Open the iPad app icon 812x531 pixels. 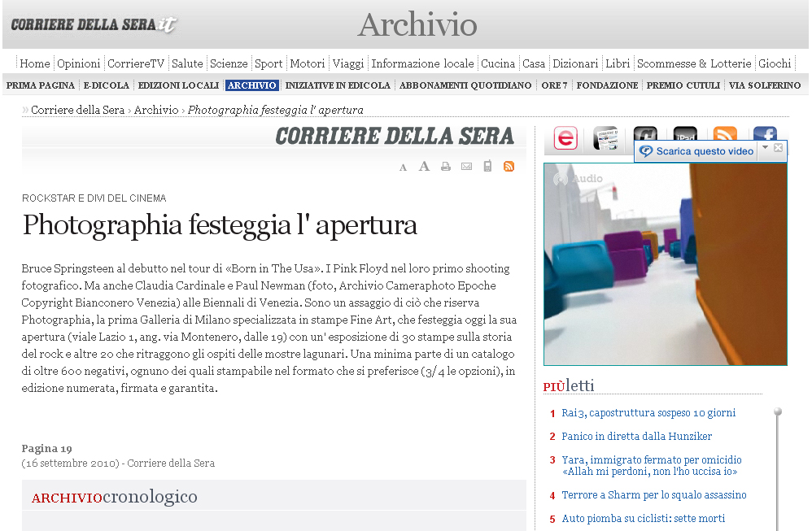click(685, 133)
